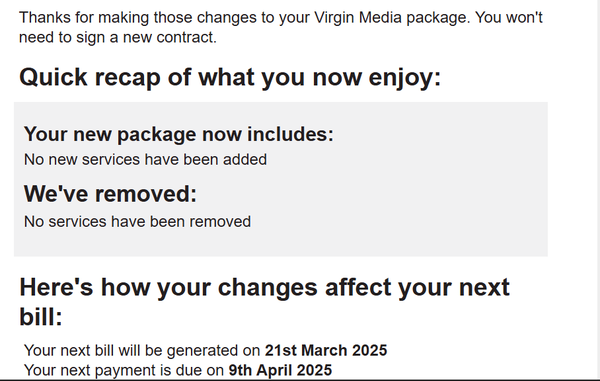Viewport: 600px width, 381px height.
Task: Select the 'We've removed:' heading
Action: click(110, 194)
